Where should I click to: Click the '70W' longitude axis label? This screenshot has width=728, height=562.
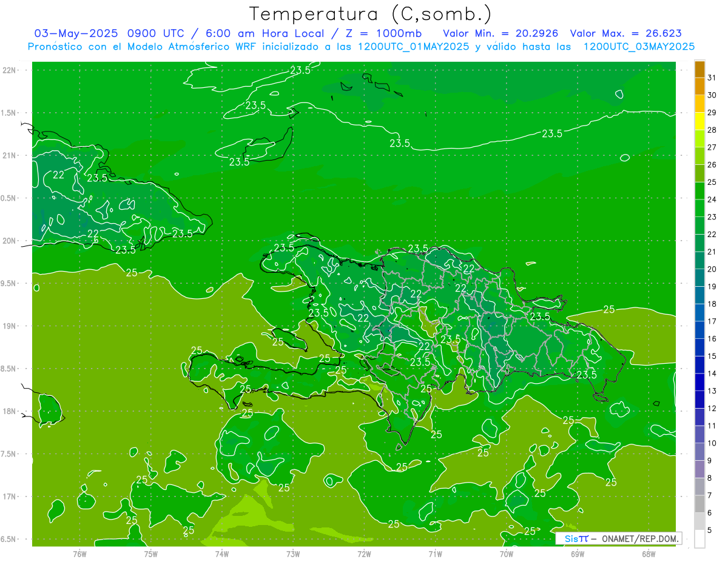pyautogui.click(x=507, y=554)
